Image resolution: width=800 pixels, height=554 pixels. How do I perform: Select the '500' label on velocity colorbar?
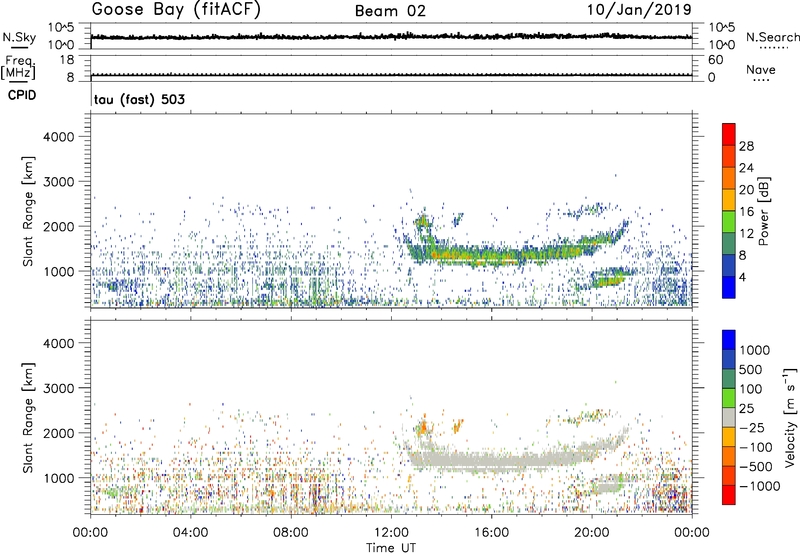coord(751,370)
